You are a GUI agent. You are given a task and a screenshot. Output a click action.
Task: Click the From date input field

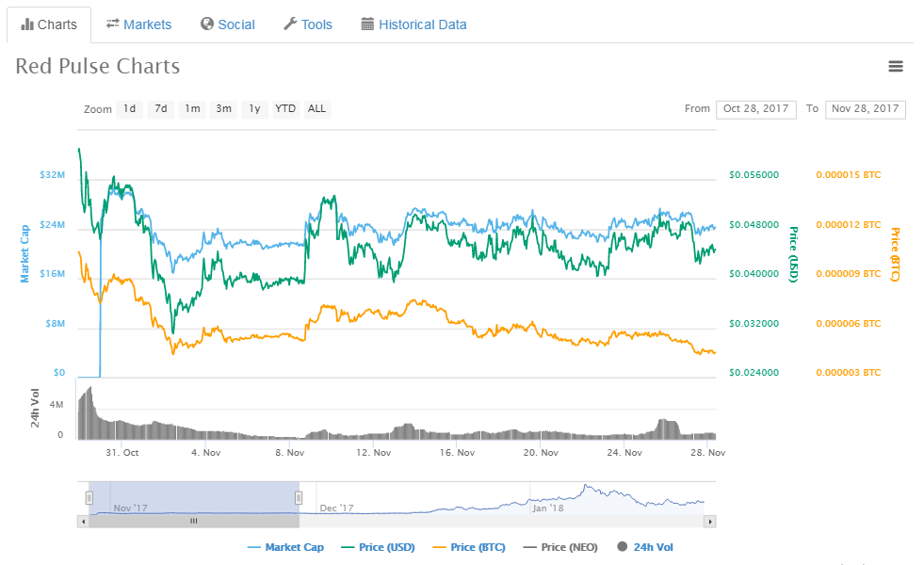756,108
